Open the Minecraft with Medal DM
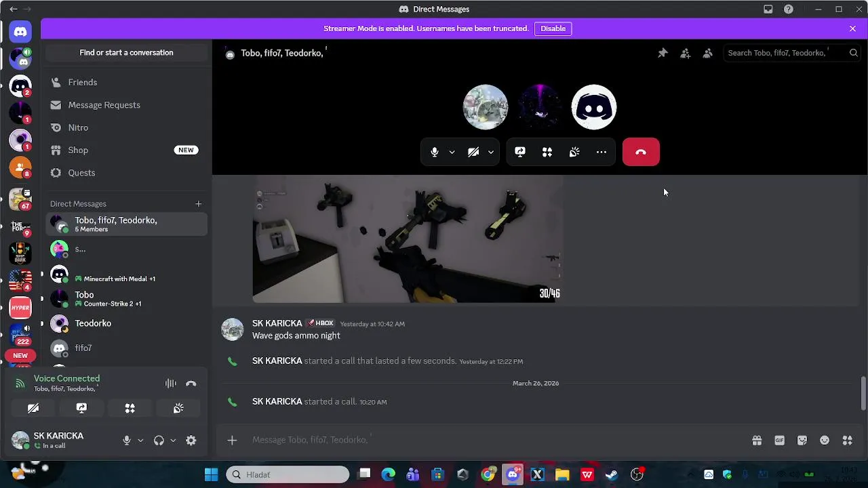Image resolution: width=868 pixels, height=488 pixels. point(126,274)
